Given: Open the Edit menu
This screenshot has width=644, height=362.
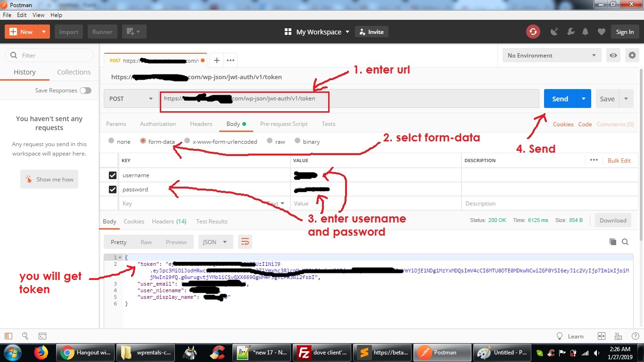Looking at the screenshot, I should pos(22,15).
